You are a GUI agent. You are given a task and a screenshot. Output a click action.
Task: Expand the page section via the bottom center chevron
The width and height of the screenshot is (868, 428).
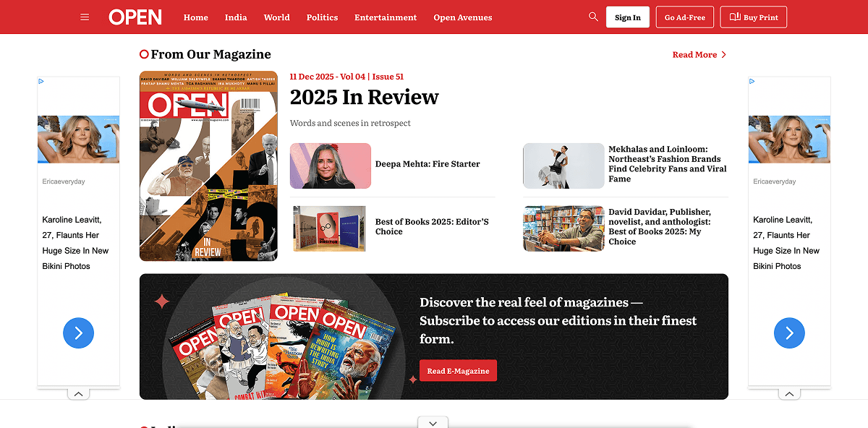433,422
